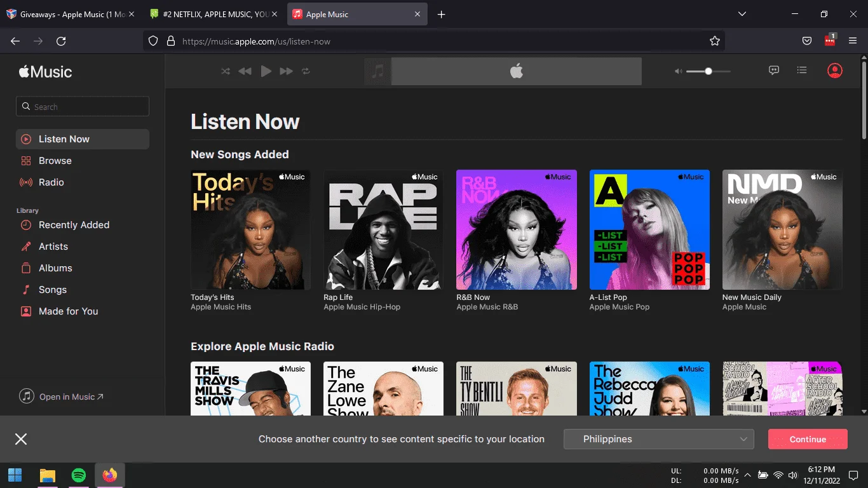Open the account profile avatar
The width and height of the screenshot is (868, 488).
835,71
